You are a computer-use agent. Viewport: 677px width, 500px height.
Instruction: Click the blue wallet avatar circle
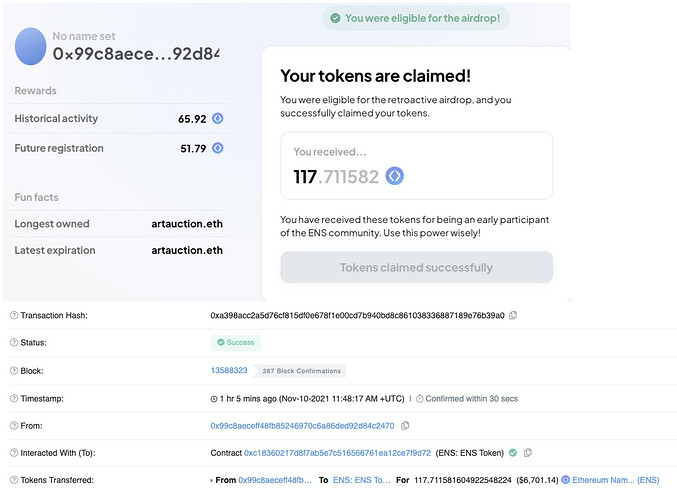31,46
